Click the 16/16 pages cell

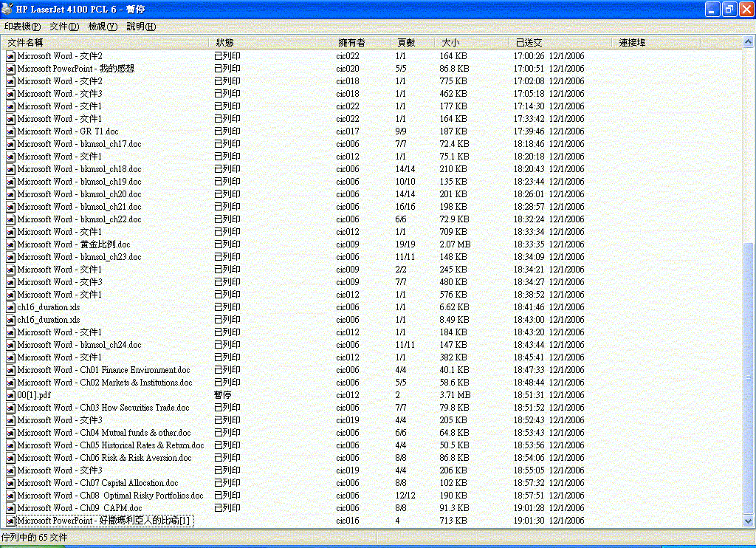coord(405,207)
